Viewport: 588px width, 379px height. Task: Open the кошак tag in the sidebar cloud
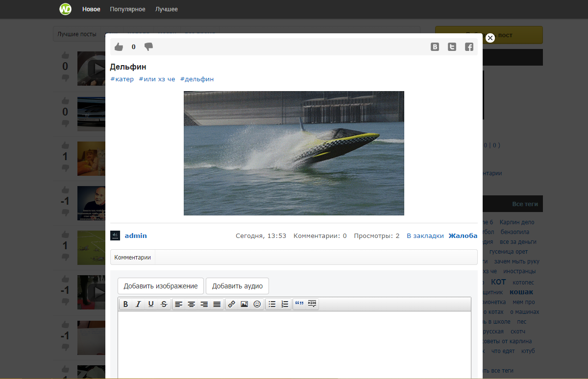point(521,292)
